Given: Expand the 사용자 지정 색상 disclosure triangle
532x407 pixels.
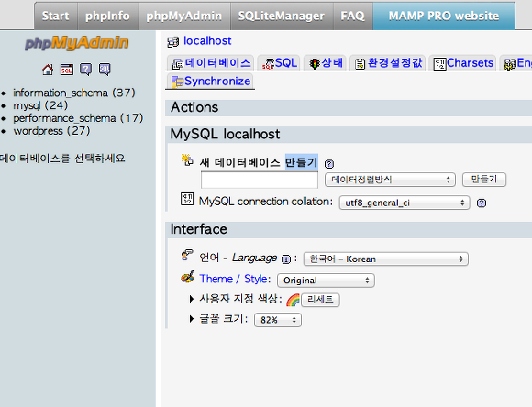Looking at the screenshot, I should [192, 299].
